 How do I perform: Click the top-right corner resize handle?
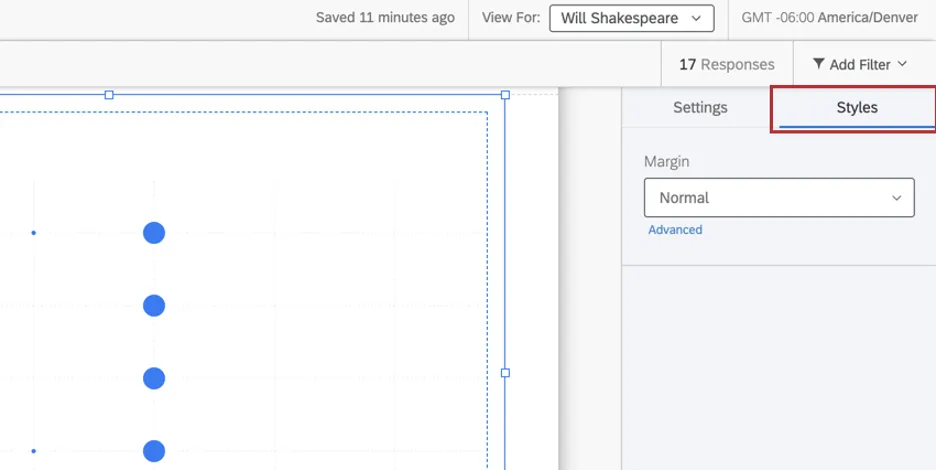click(505, 95)
